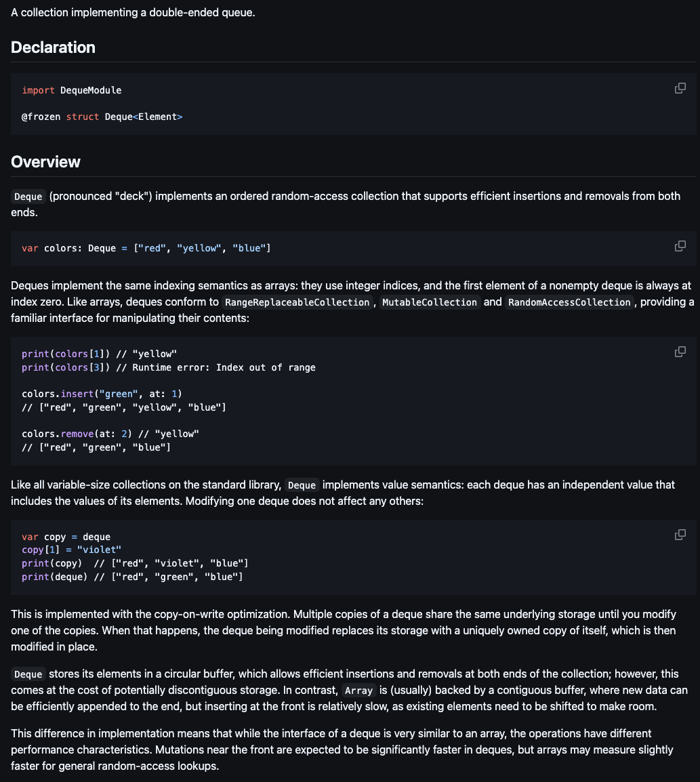Click the '@frozen struct Deque<Element>' code line
Image resolution: width=700 pixels, height=782 pixels.
[x=102, y=117]
